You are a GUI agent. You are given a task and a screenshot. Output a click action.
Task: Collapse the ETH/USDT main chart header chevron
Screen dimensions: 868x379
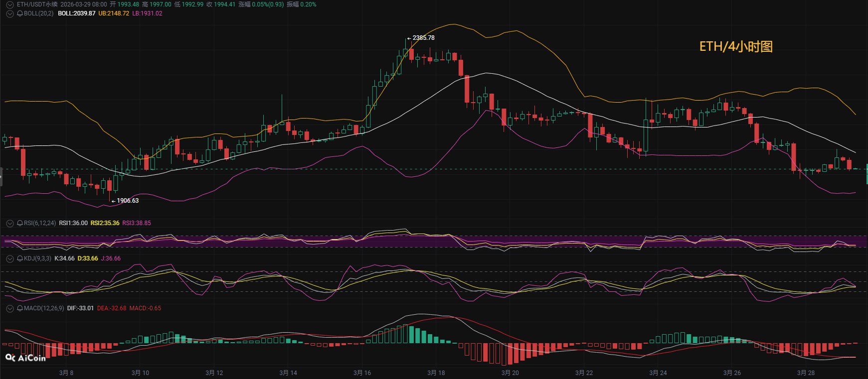9,4
